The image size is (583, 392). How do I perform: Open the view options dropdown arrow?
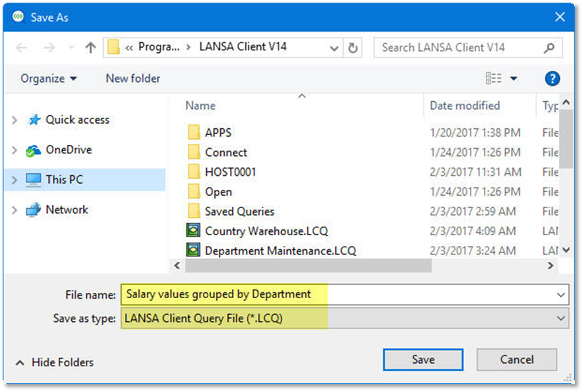click(x=514, y=79)
